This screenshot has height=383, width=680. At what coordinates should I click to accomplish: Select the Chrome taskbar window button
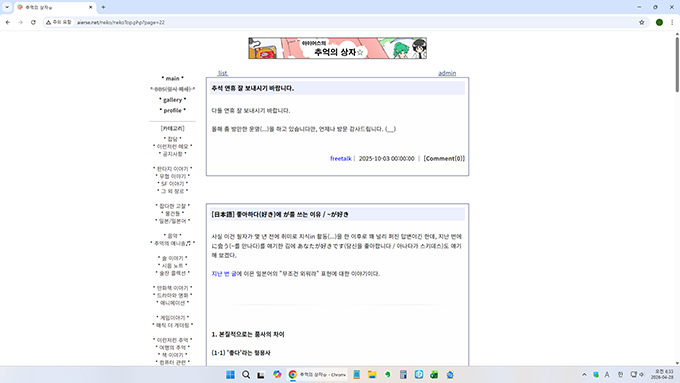click(317, 375)
